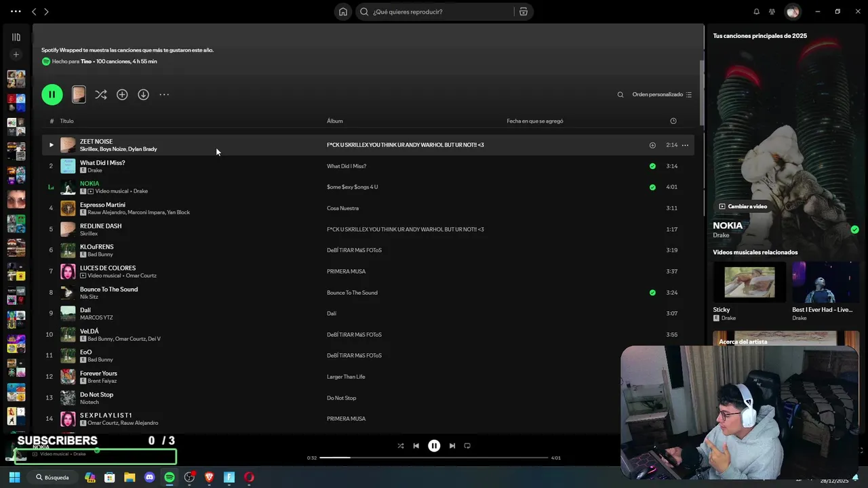Open File Explorer from the taskbar
This screenshot has height=488, width=868.
[130, 477]
